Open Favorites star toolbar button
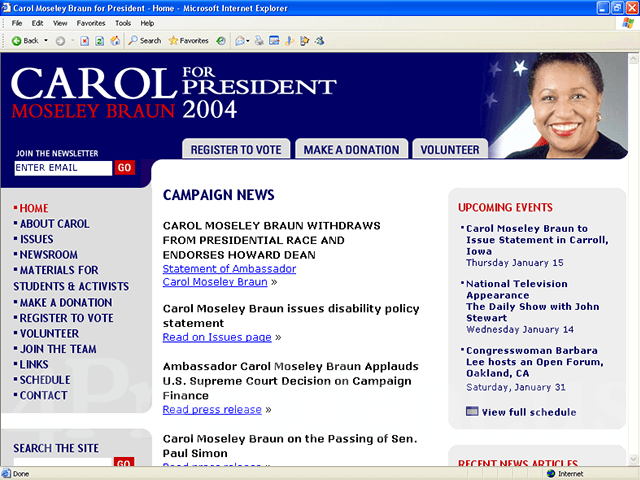This screenshot has width=640, height=480. coord(189,40)
